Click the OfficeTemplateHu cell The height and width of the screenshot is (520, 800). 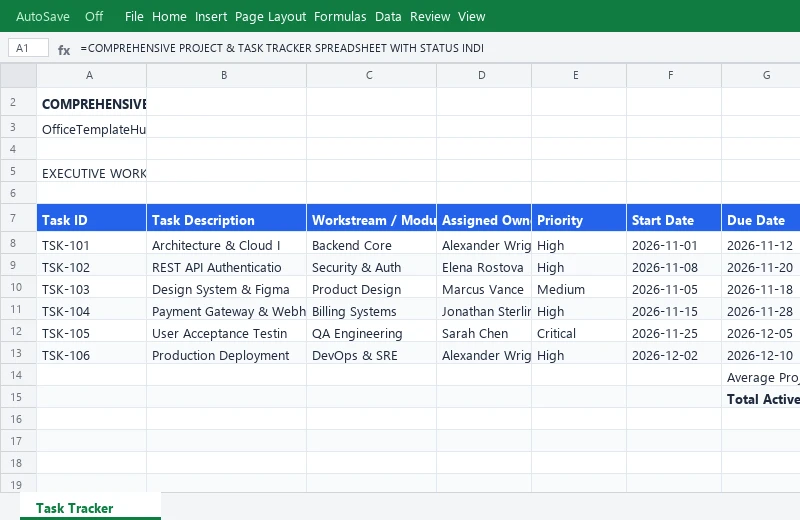(x=91, y=127)
